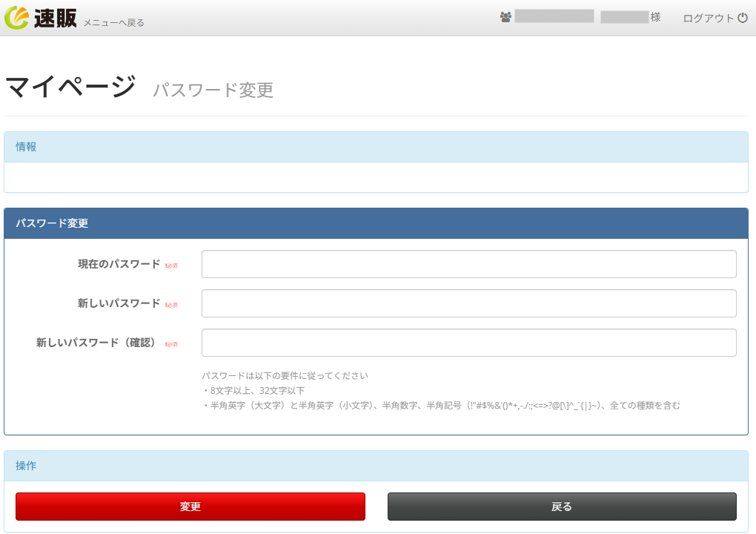Focus the 新しいパスワード input field
Screen dimensions: 756x534
tap(468, 303)
